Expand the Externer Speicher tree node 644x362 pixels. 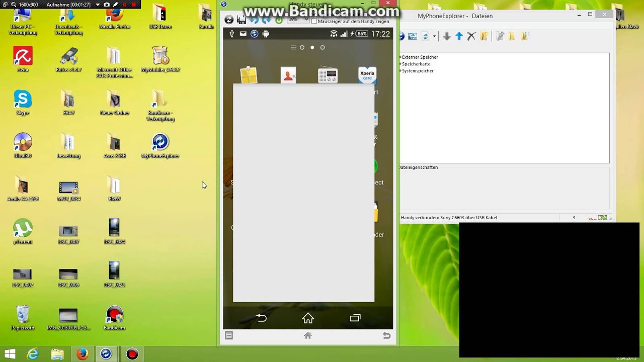pos(400,57)
